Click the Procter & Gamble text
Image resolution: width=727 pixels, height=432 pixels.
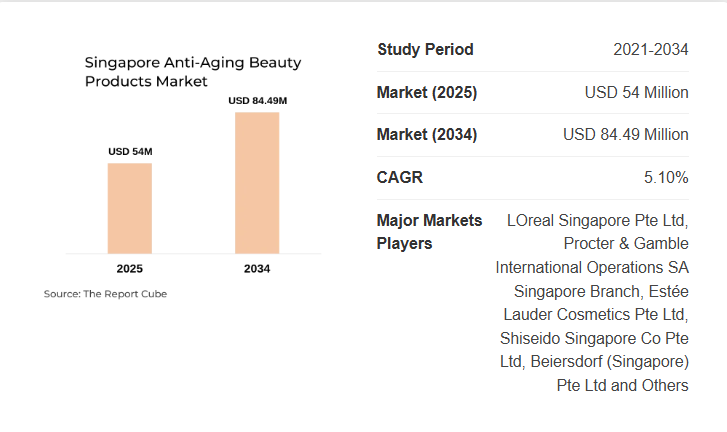[626, 243]
